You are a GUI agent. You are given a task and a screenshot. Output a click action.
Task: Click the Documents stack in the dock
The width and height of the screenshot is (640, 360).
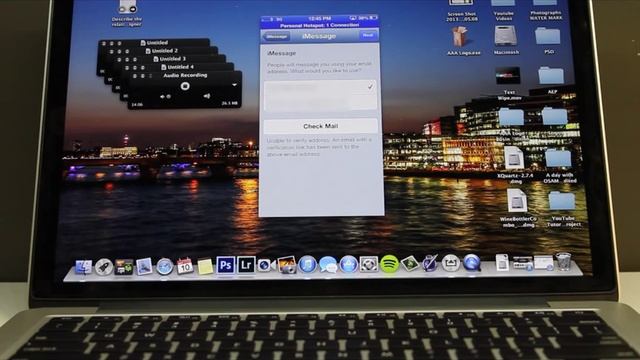(x=502, y=262)
